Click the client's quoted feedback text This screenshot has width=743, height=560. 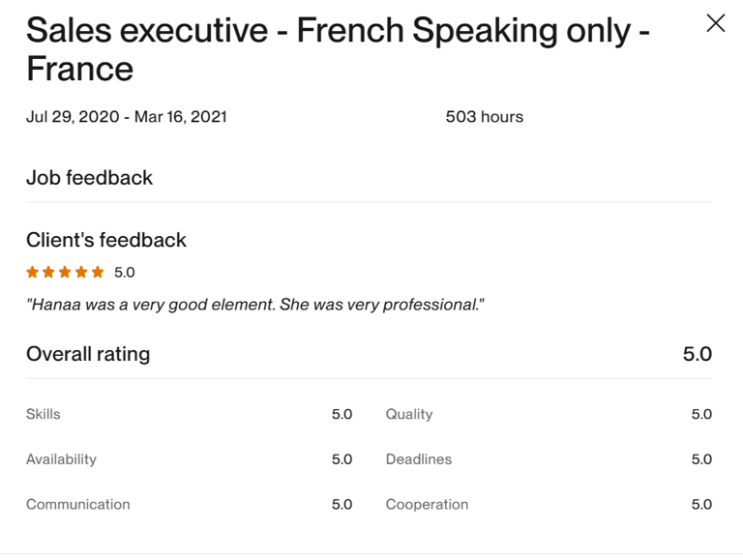coord(254,305)
